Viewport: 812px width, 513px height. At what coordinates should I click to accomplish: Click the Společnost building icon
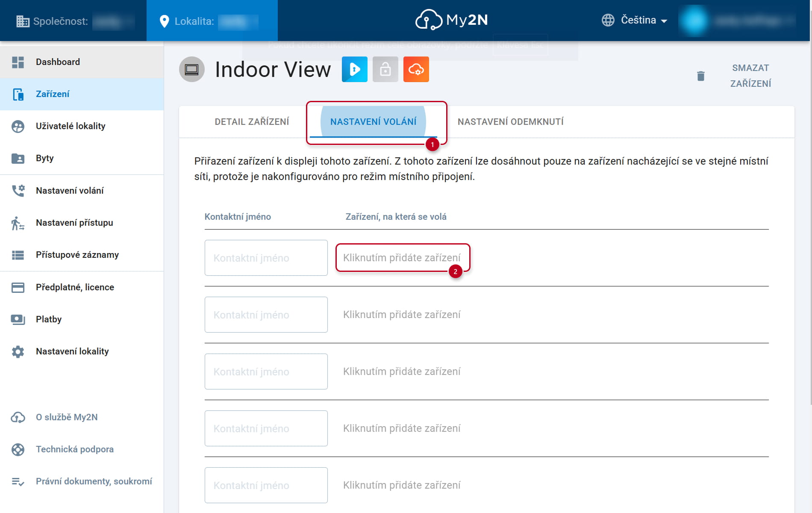point(23,21)
